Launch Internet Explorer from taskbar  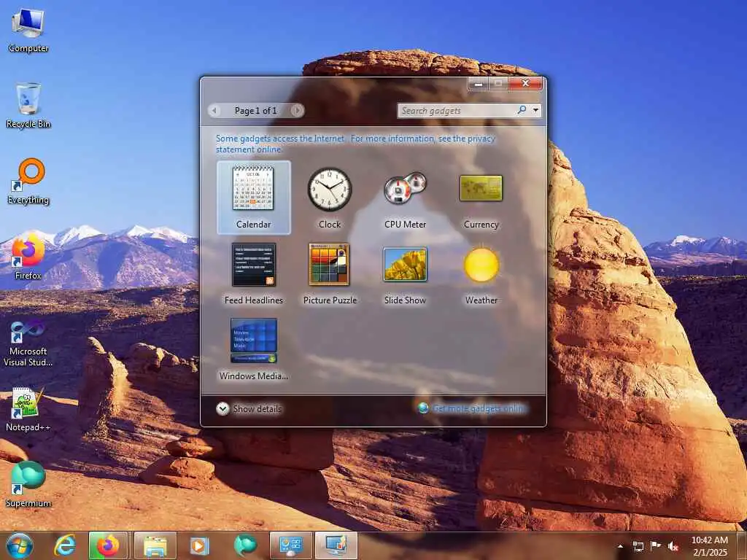point(65,545)
